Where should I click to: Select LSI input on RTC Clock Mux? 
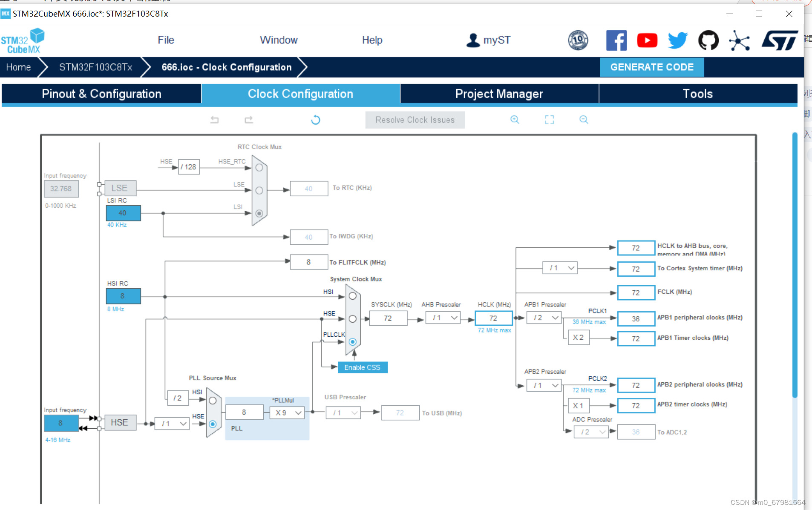pos(259,213)
